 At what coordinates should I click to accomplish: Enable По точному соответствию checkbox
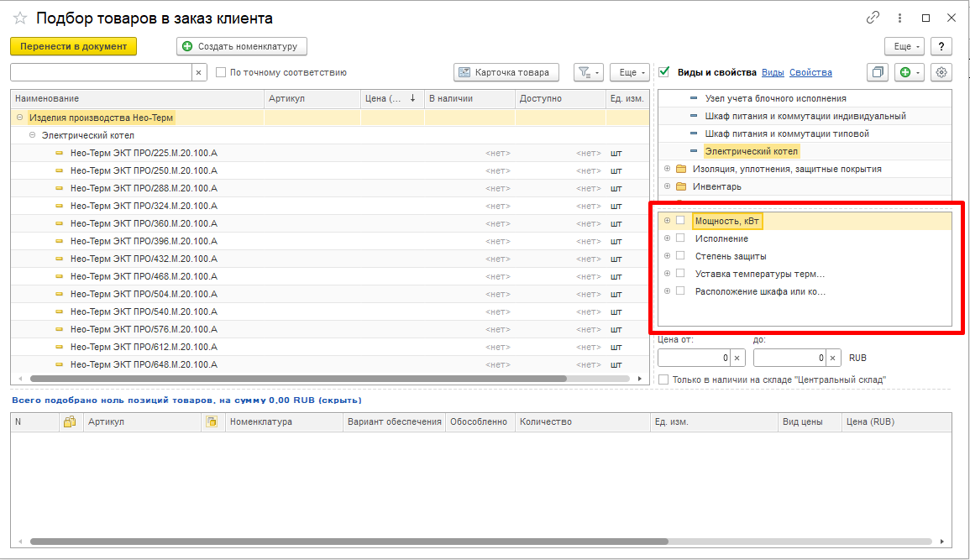[x=221, y=72]
